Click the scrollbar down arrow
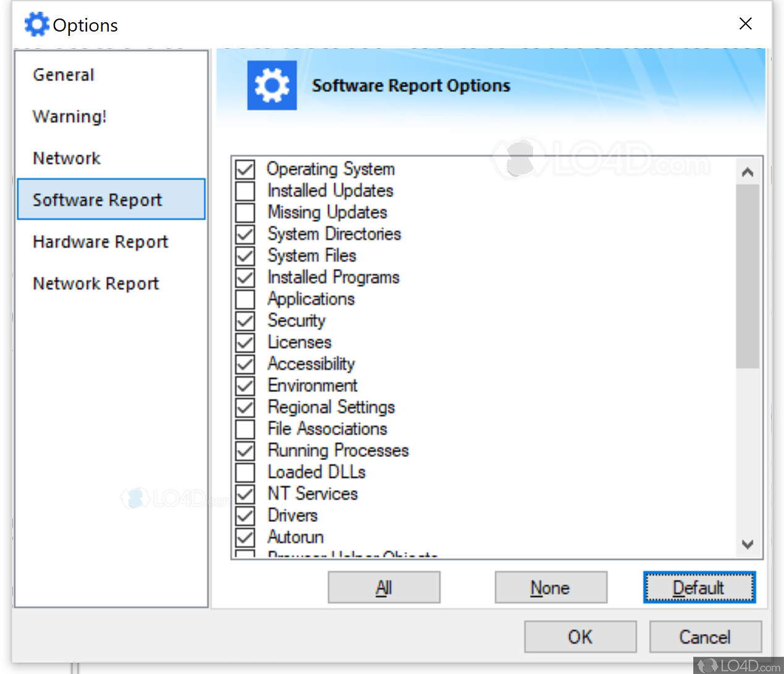The height and width of the screenshot is (674, 784). point(747,545)
